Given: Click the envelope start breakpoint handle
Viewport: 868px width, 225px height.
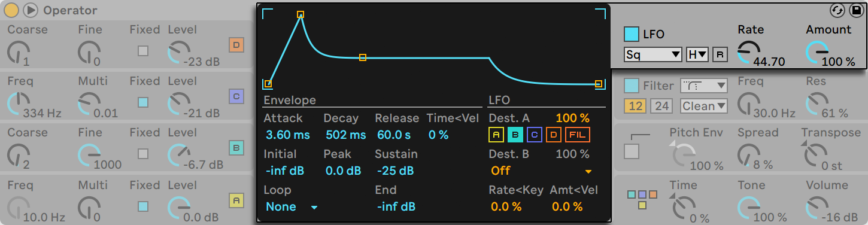Looking at the screenshot, I should coord(268,84).
